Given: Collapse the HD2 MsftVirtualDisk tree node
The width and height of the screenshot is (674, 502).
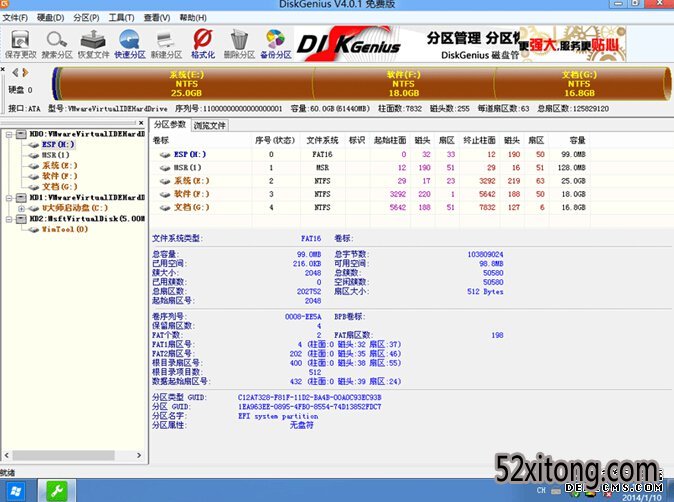Looking at the screenshot, I should (x=9, y=219).
